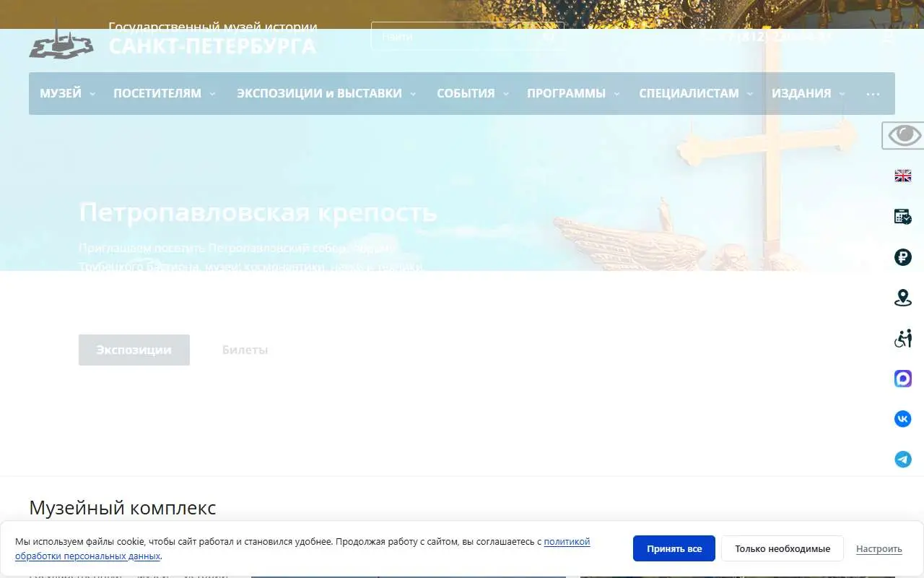Open the personal data processing policy link
The height and width of the screenshot is (578, 924).
point(302,548)
